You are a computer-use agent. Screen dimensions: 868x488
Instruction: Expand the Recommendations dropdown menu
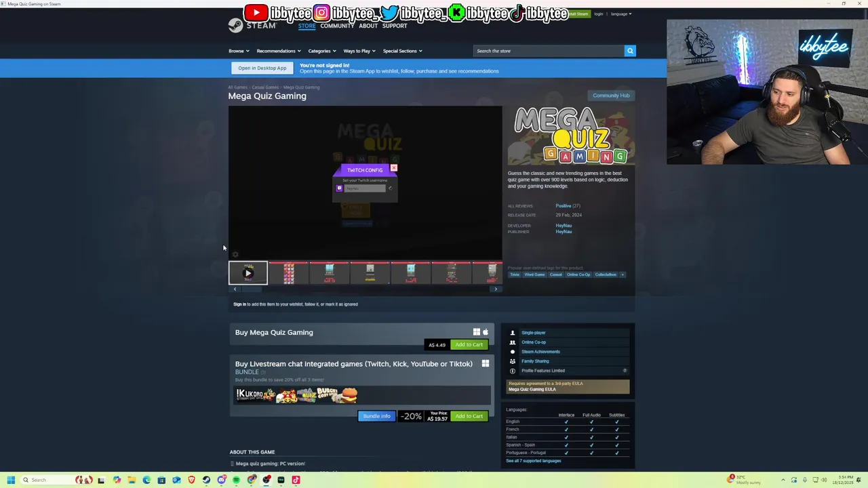[279, 51]
